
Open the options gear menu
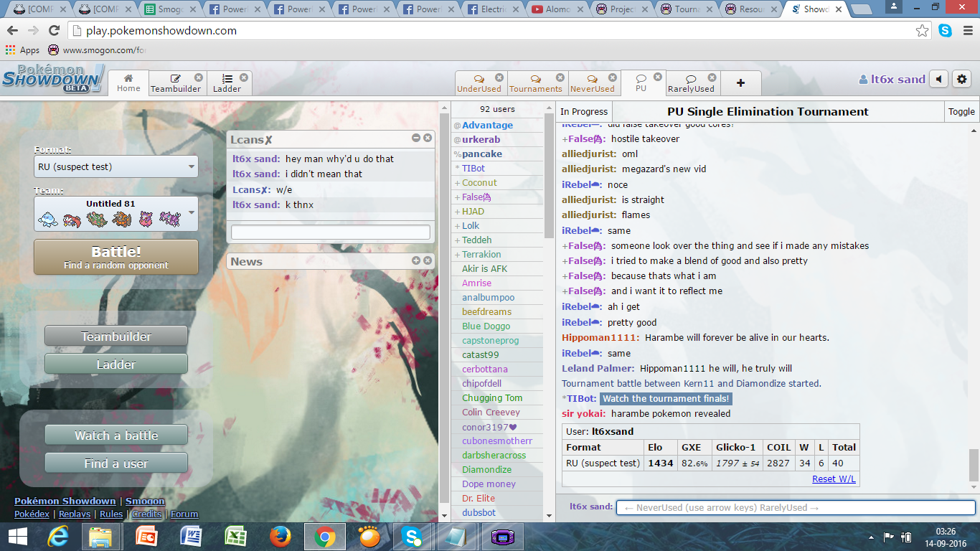pyautogui.click(x=962, y=79)
